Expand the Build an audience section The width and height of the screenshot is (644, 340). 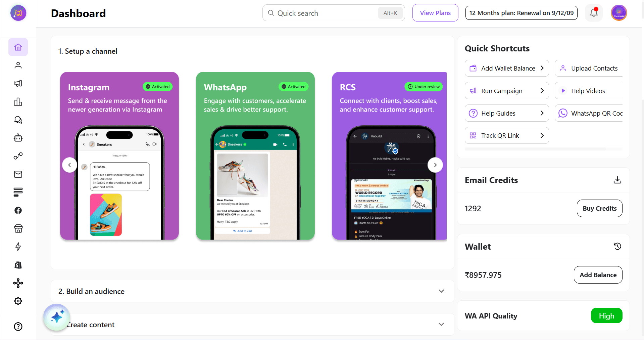pyautogui.click(x=252, y=291)
